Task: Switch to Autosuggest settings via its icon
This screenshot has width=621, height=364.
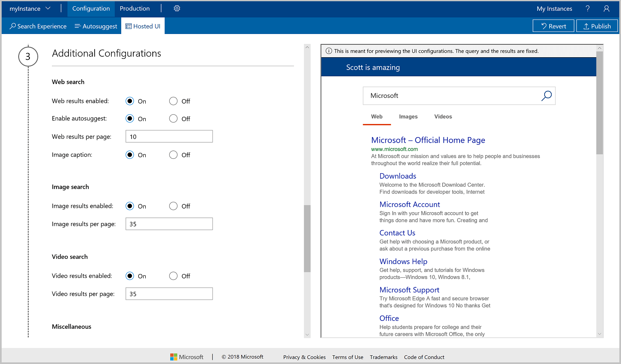Action: click(78, 26)
